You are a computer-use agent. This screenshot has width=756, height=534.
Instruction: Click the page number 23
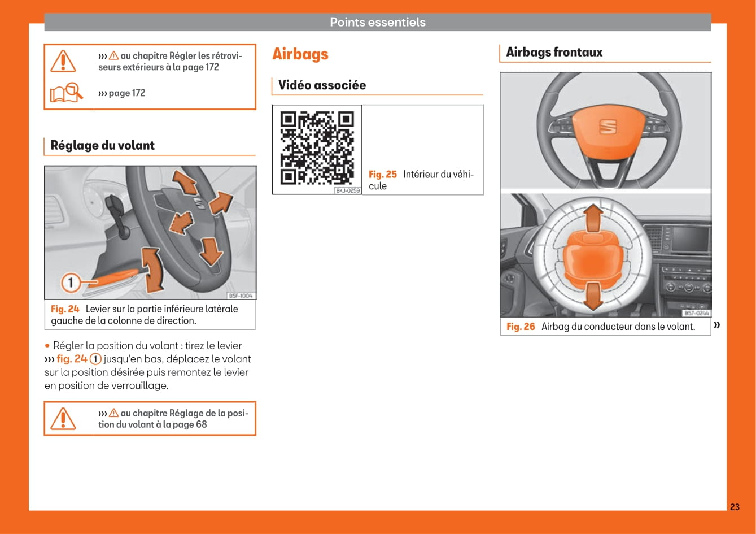[734, 507]
